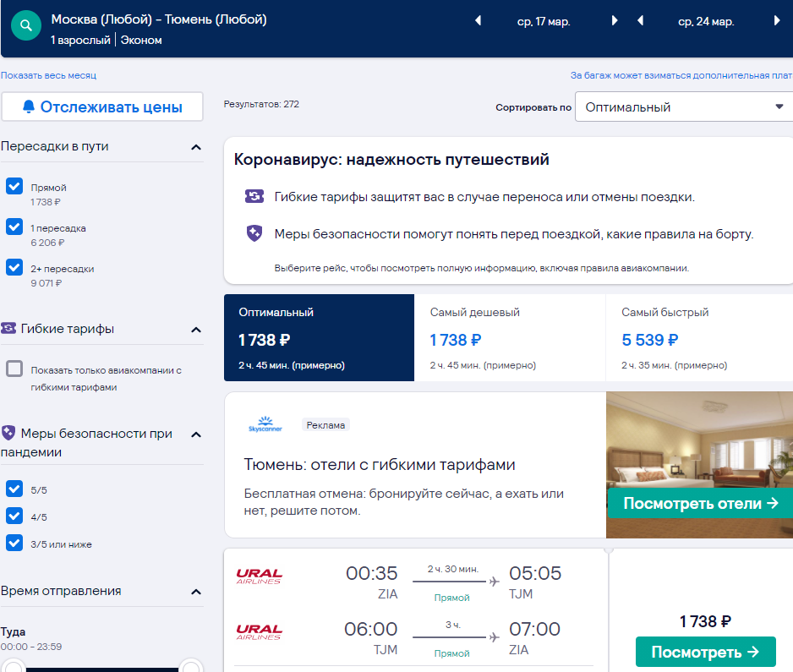The height and width of the screenshot is (672, 793).
Task: Collapse Меры безопасности при пандемии section
Action: pos(196,434)
